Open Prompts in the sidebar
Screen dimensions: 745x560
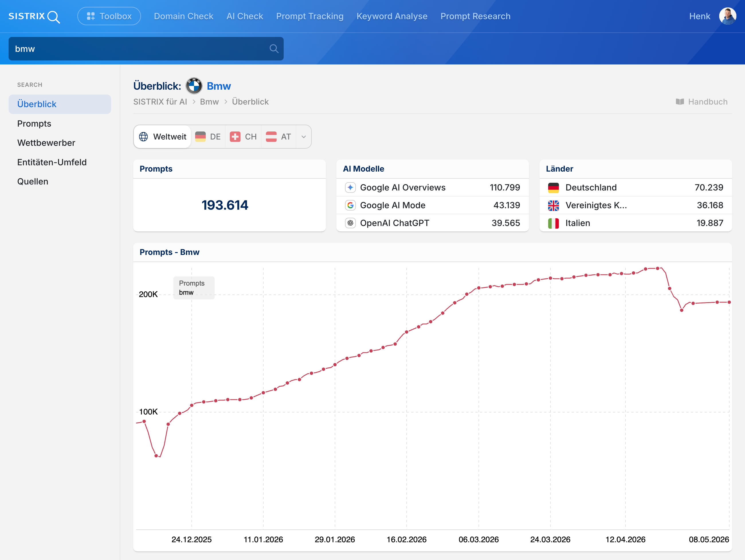34,123
